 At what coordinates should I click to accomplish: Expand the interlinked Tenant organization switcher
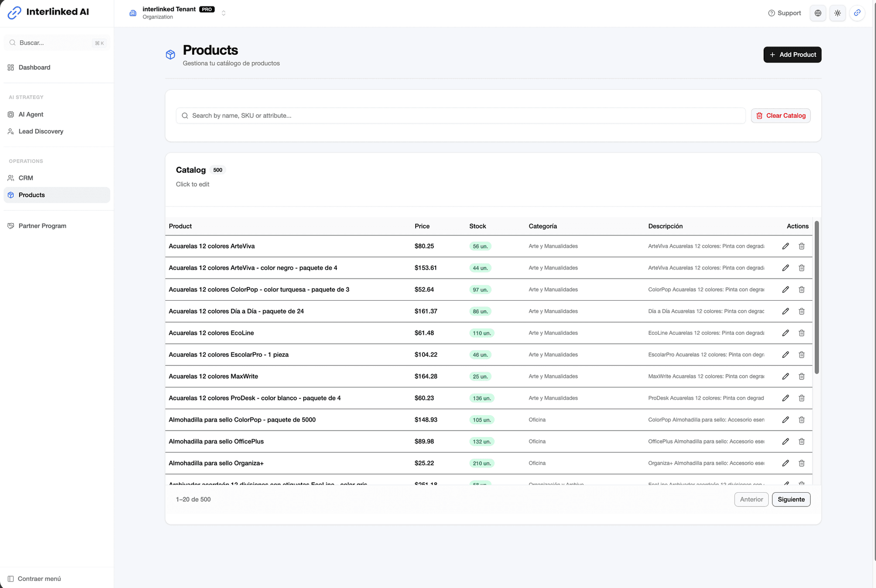point(178,13)
